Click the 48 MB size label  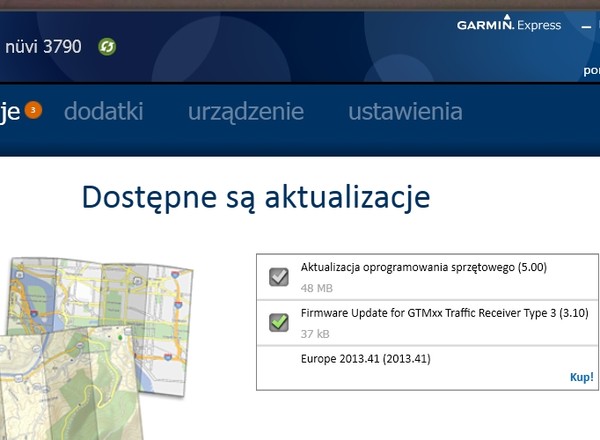tap(316, 288)
